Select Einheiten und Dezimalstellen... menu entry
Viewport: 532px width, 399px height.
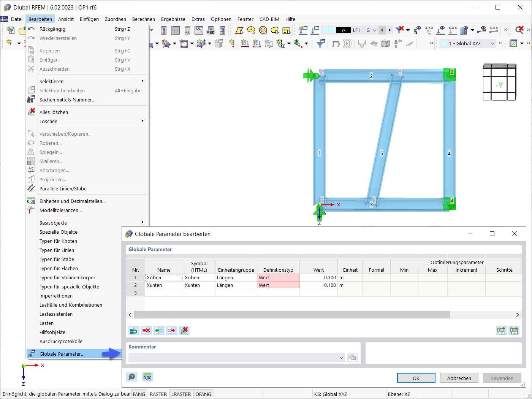[87, 201]
